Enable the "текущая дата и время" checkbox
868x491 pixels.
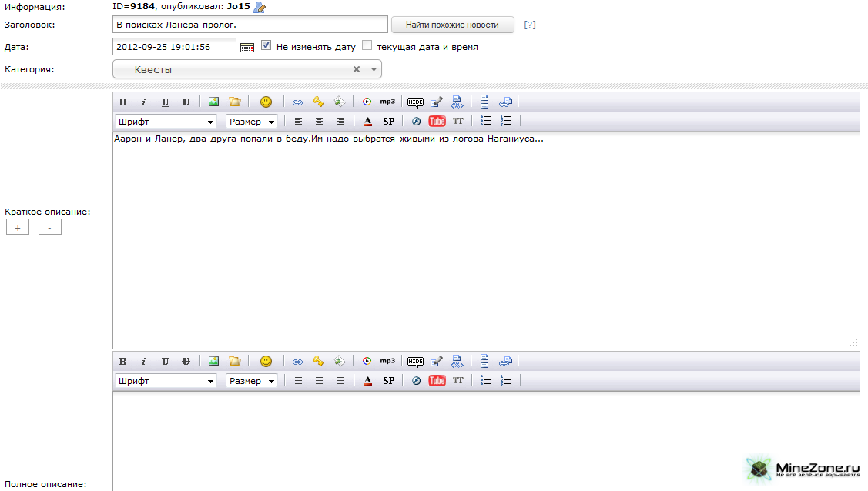tap(367, 46)
